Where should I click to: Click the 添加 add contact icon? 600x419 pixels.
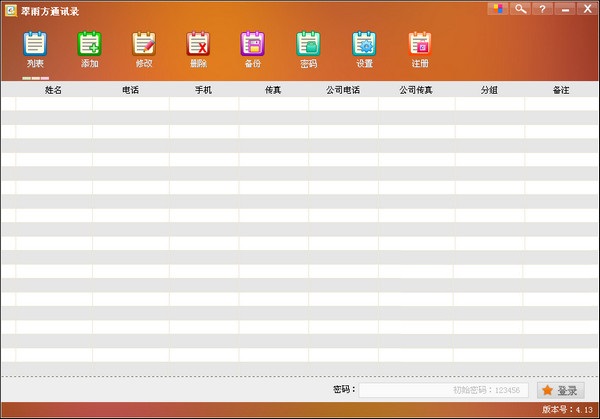90,50
